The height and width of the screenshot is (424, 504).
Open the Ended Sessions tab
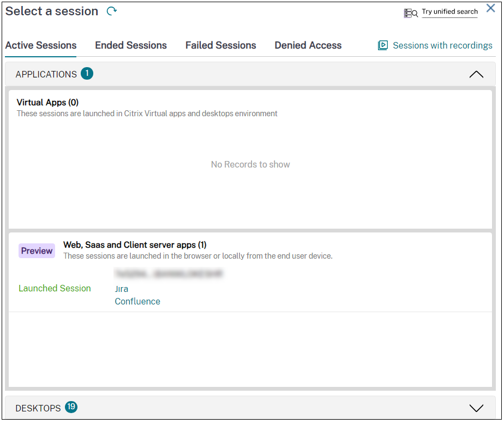tap(131, 46)
